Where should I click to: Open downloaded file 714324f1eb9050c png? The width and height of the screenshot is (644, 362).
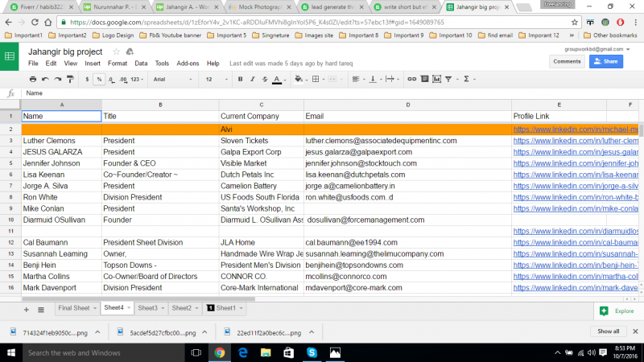[55, 333]
